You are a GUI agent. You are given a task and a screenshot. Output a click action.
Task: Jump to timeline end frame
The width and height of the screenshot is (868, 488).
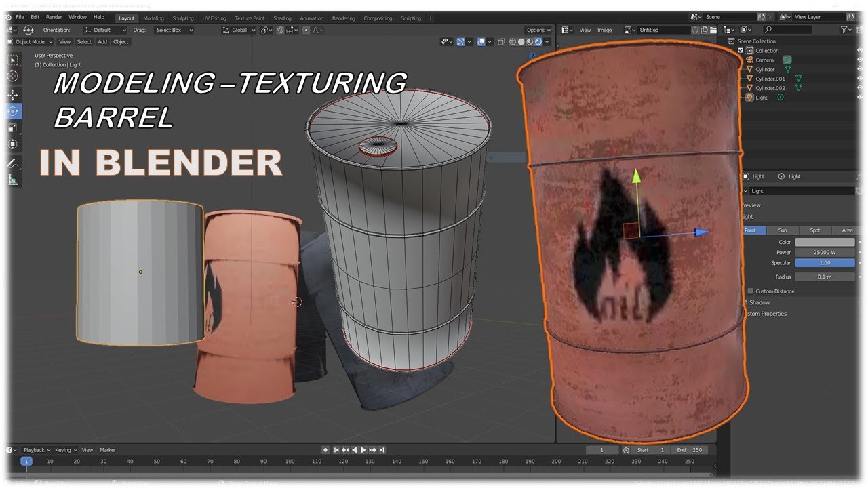[382, 450]
